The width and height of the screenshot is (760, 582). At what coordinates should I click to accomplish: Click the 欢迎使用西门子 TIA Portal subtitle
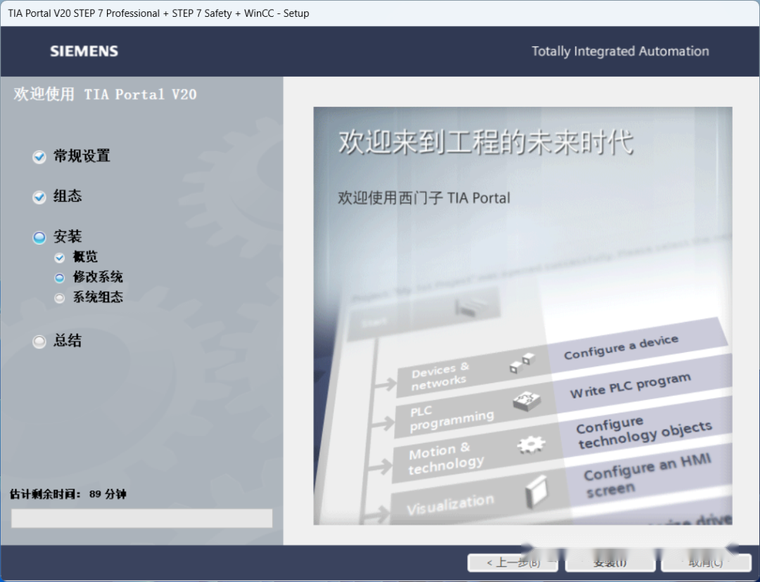tap(424, 198)
